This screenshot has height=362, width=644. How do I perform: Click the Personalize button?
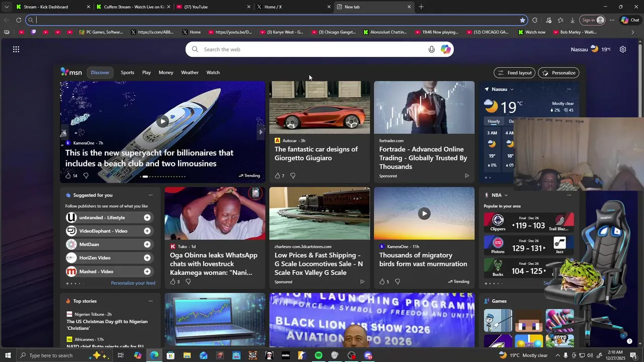[558, 73]
